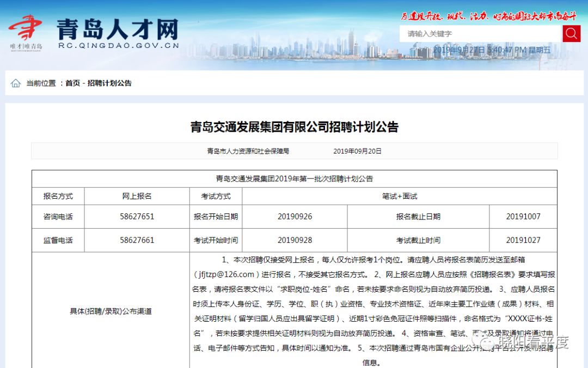The height and width of the screenshot is (368, 588).
Task: Click the publisher 青岛市人力资源和社会保障局
Action: (x=248, y=151)
